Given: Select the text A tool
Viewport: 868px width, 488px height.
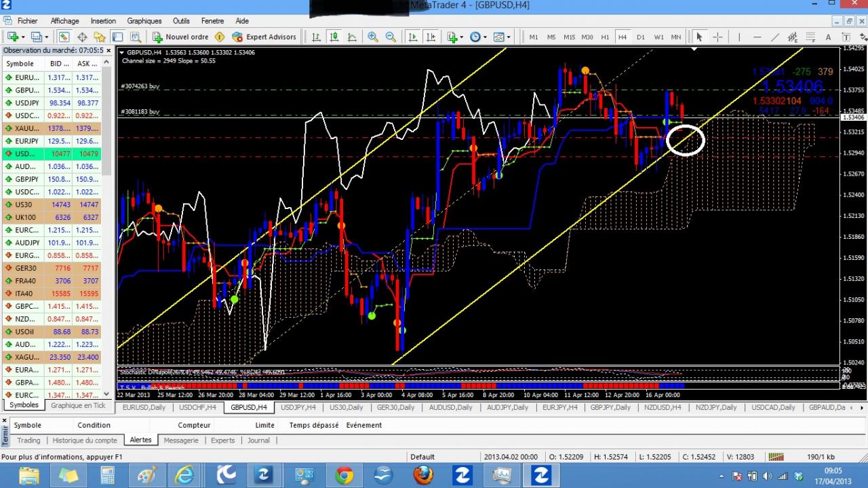Looking at the screenshot, I should (828, 37).
